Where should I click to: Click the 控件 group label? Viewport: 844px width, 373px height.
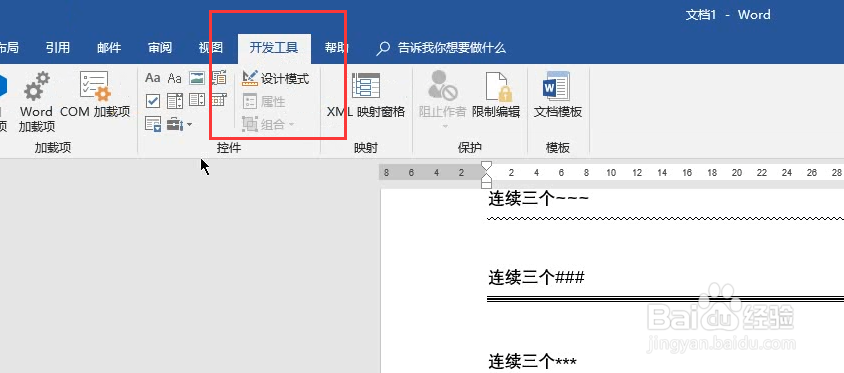[229, 147]
